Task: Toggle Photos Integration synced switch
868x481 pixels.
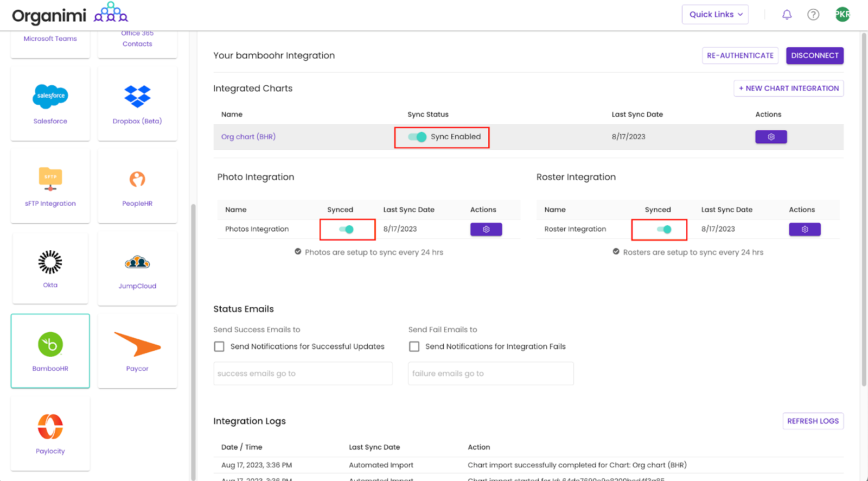Action: (x=346, y=229)
